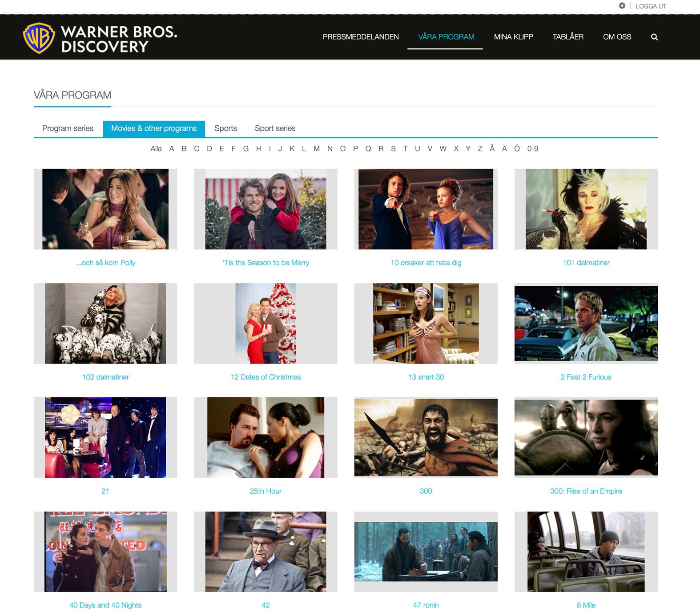Switch to Sports tab
This screenshot has height=616, width=700.
click(225, 128)
